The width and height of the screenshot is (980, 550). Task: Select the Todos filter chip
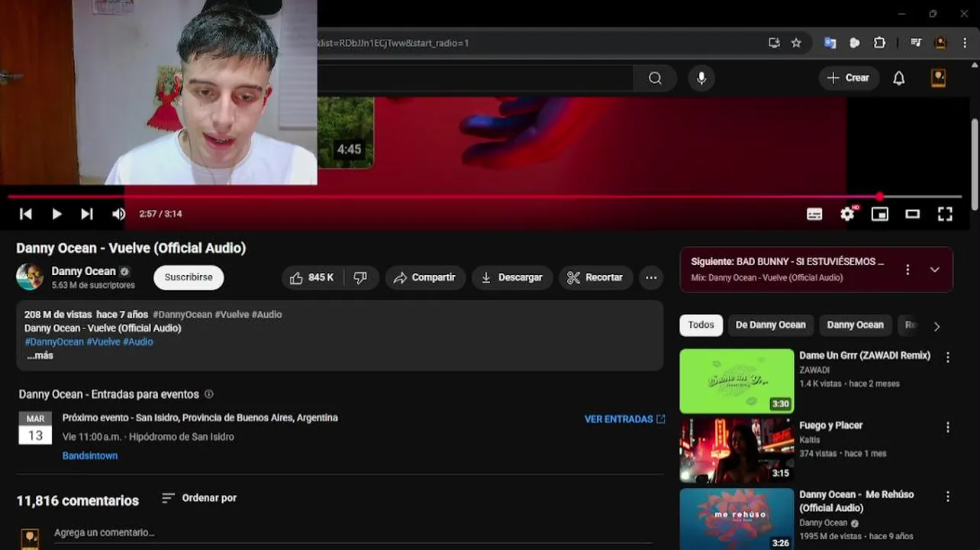[x=701, y=325]
